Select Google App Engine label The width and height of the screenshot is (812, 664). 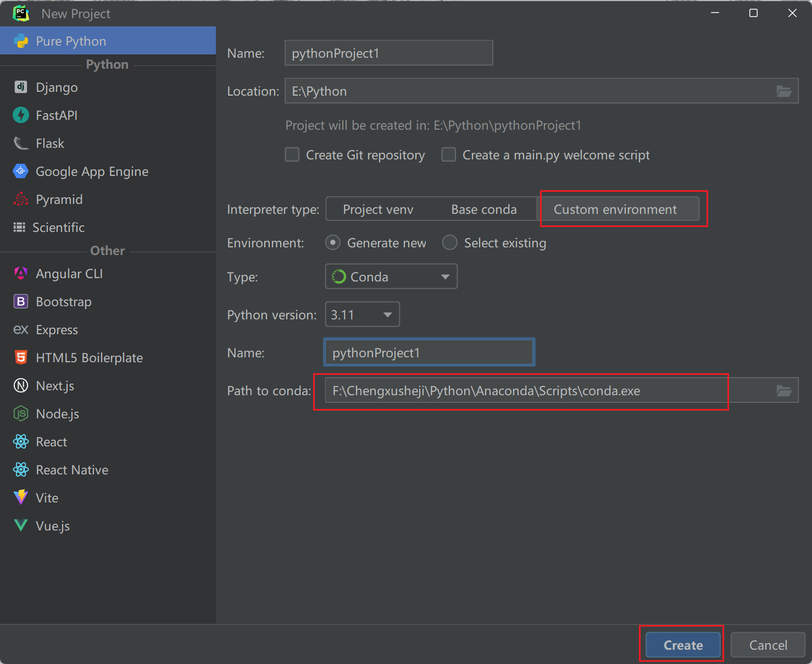click(92, 171)
